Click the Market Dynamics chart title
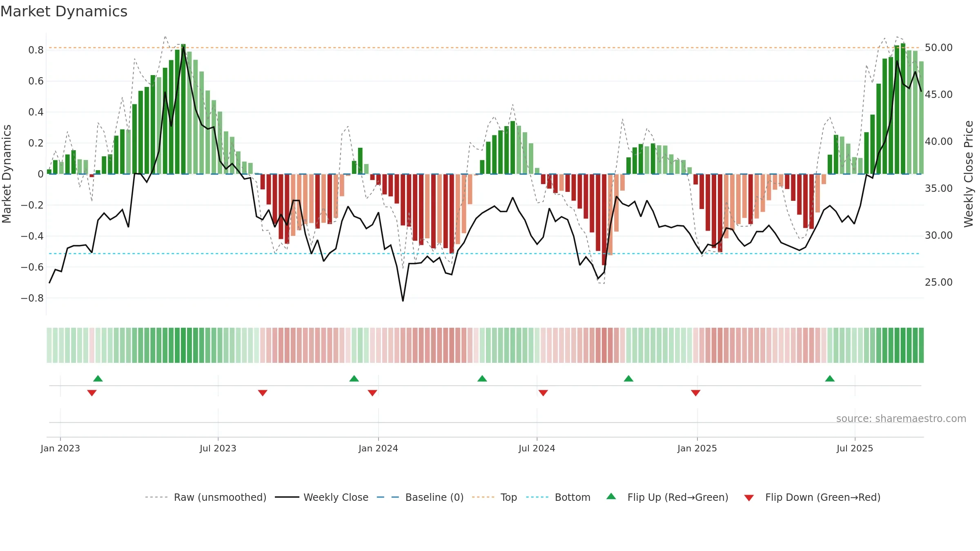This screenshot has height=551, width=980. point(64,11)
